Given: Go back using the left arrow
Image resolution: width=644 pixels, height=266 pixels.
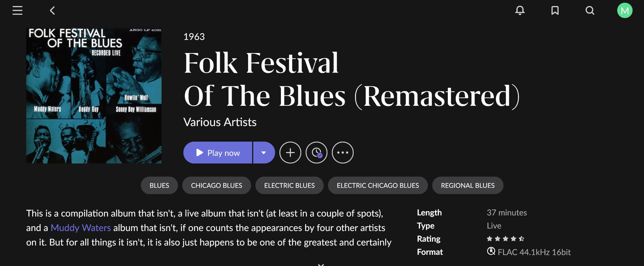Looking at the screenshot, I should pyautogui.click(x=52, y=11).
